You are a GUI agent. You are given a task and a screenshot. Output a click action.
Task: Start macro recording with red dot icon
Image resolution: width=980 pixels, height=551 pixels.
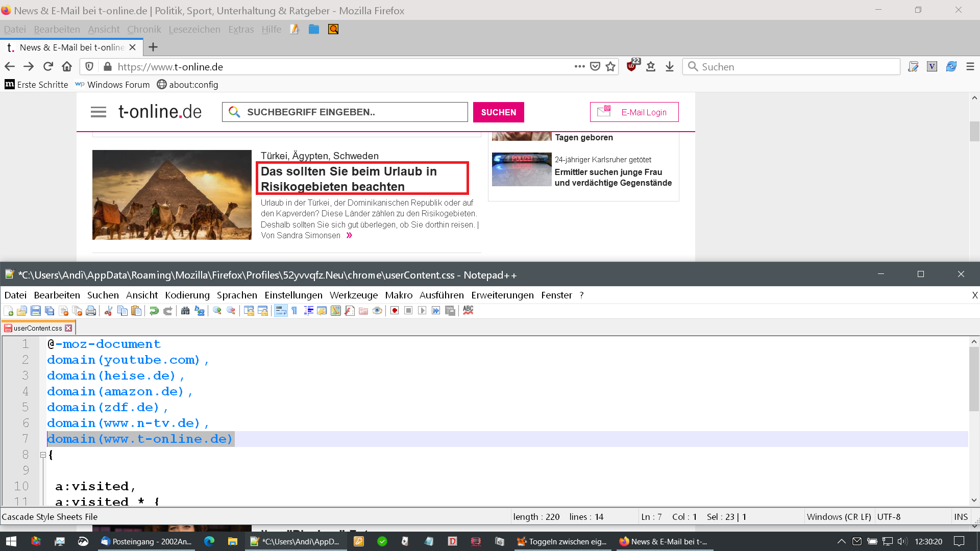coord(395,311)
